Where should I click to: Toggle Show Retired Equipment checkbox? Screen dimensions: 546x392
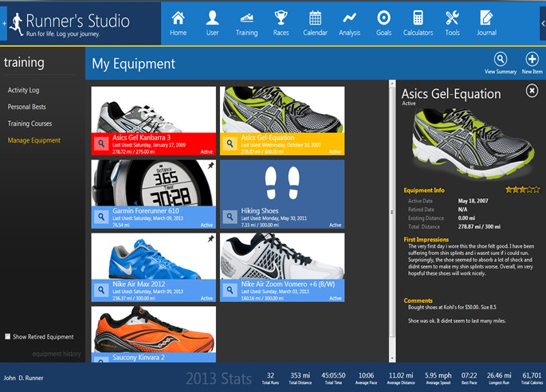tap(7, 336)
